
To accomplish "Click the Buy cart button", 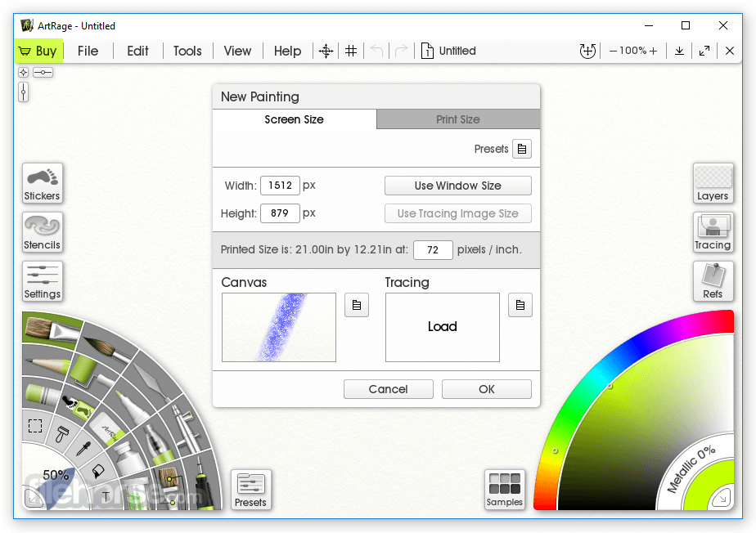I will tap(38, 51).
